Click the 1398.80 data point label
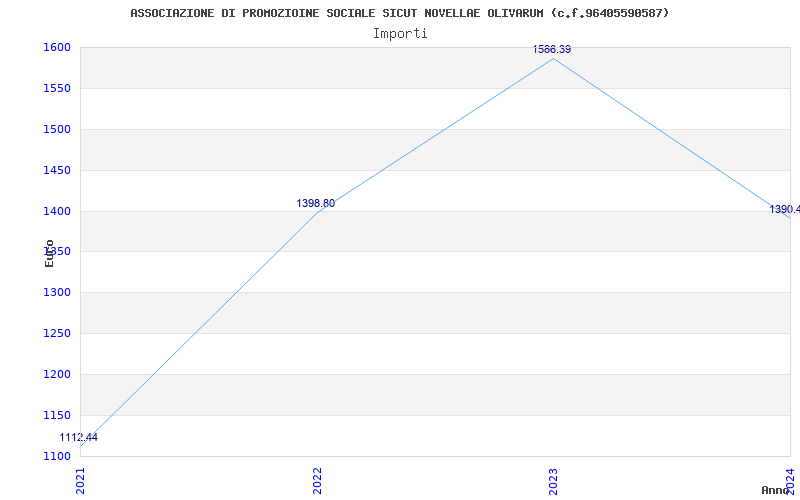The image size is (800, 500). (316, 203)
